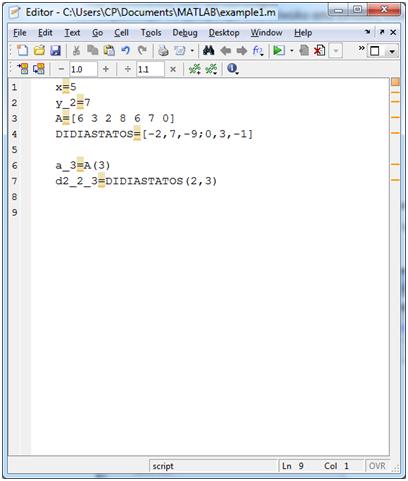The width and height of the screenshot is (408, 481).
Task: Open the layout options dropdown arrow
Action: tap(392, 51)
